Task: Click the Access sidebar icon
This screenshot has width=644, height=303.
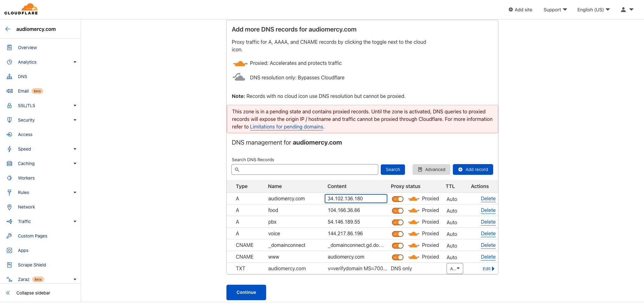Action: [x=9, y=134]
